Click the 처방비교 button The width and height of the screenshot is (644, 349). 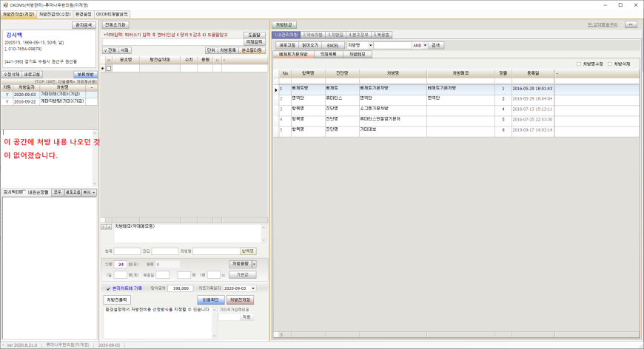[x=284, y=25]
